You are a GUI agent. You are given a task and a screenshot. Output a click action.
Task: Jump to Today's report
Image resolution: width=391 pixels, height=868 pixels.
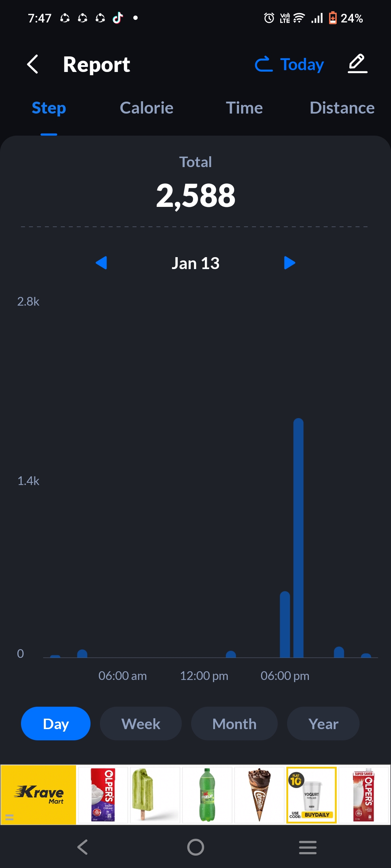coord(290,64)
